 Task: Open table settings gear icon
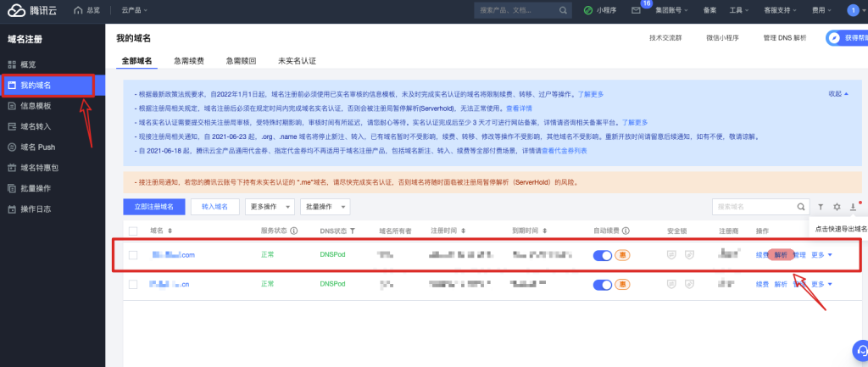(837, 207)
